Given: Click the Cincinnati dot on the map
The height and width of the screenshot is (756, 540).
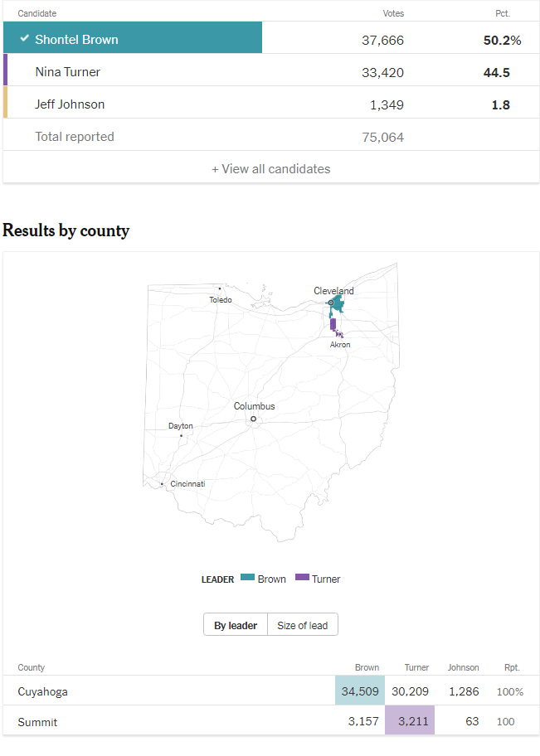Looking at the screenshot, I should coord(162,484).
